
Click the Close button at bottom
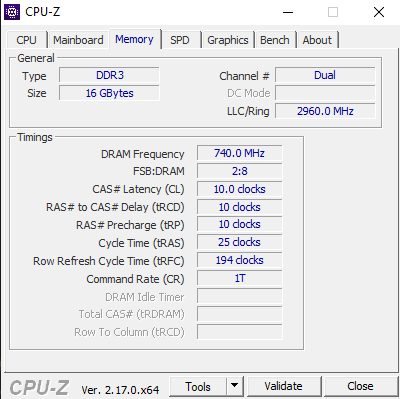tap(360, 386)
